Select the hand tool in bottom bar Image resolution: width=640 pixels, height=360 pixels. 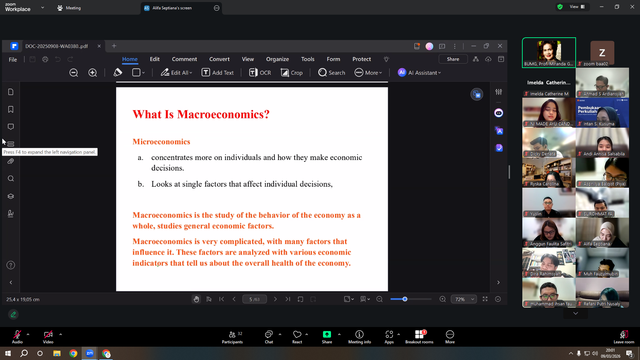tap(196, 299)
